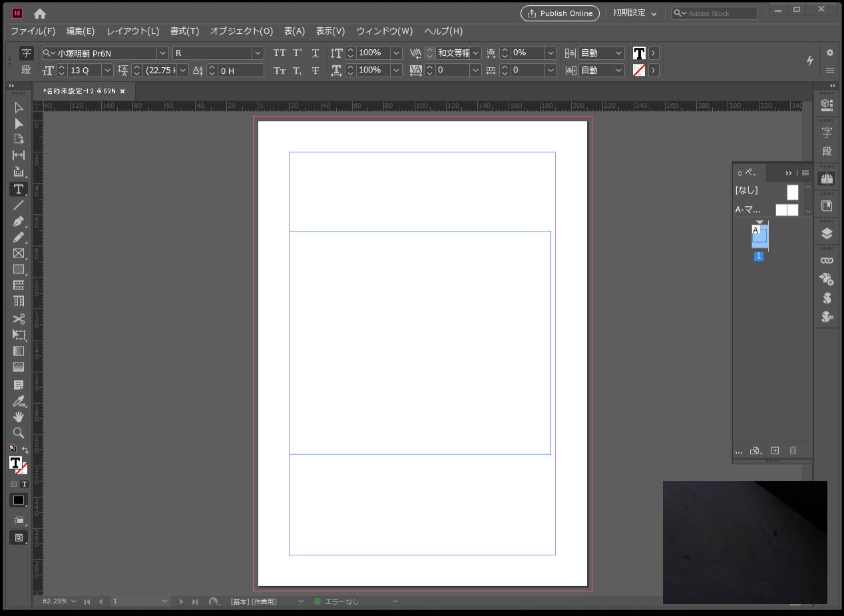Image resolution: width=844 pixels, height=616 pixels.
Task: Click the control panel settings gear
Action: 830,53
